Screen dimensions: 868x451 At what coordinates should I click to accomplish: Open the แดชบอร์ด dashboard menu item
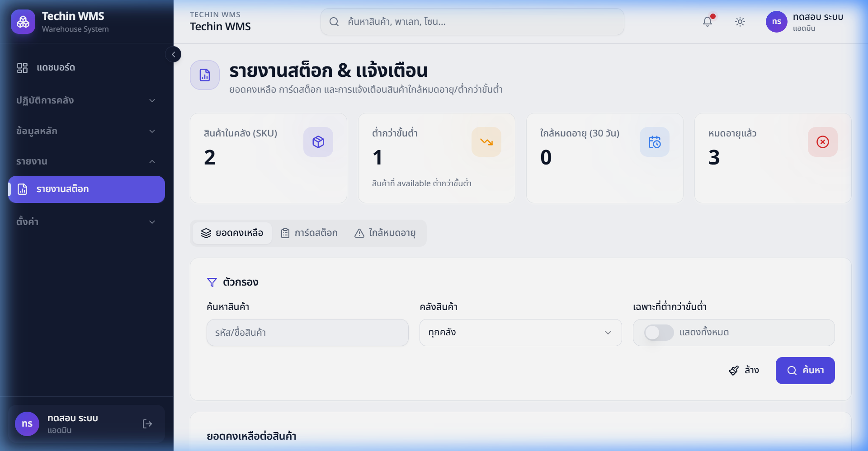click(x=87, y=68)
